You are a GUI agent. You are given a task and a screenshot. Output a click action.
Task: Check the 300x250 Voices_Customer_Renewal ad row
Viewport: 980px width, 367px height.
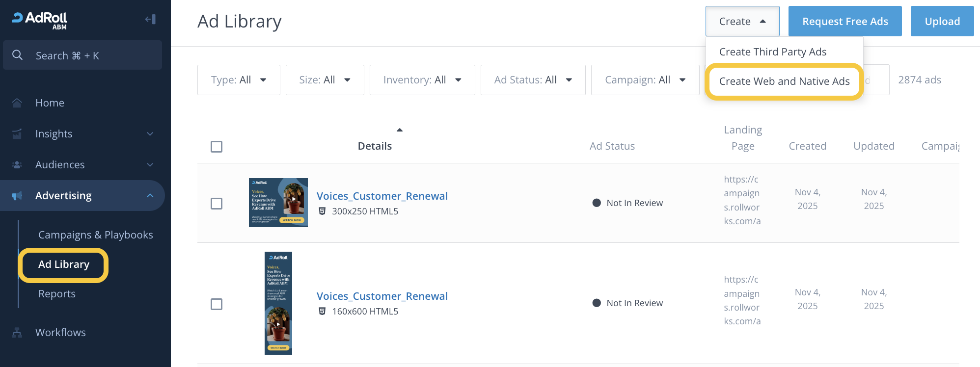[x=217, y=204]
